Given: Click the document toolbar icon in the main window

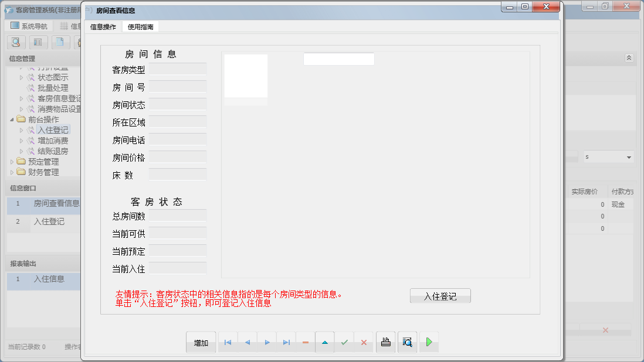Looking at the screenshot, I should tap(60, 42).
